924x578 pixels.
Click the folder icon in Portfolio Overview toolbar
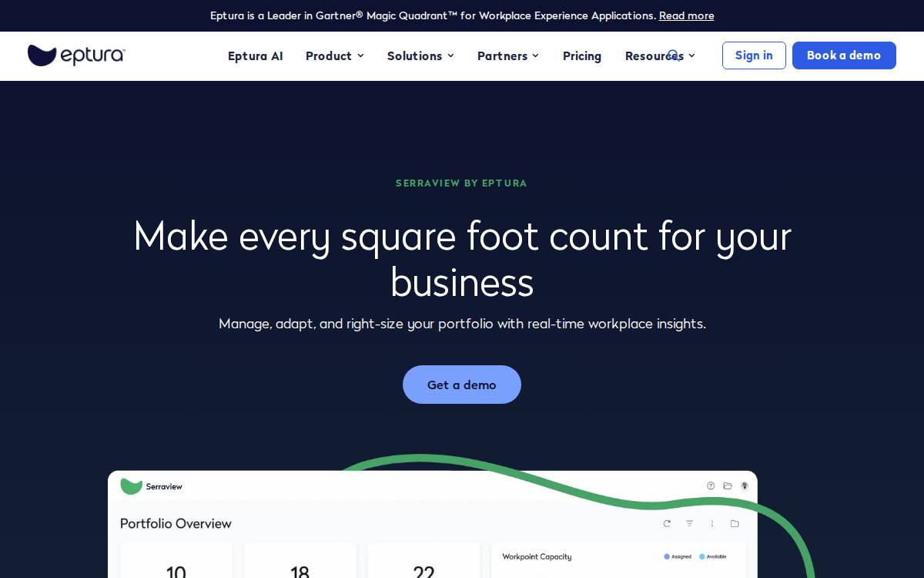pos(735,523)
